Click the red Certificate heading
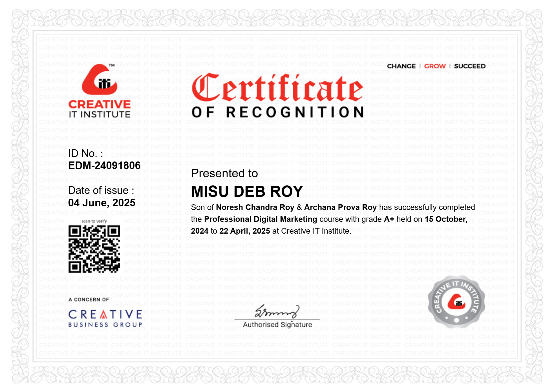The width and height of the screenshot is (554, 392). pos(277,88)
